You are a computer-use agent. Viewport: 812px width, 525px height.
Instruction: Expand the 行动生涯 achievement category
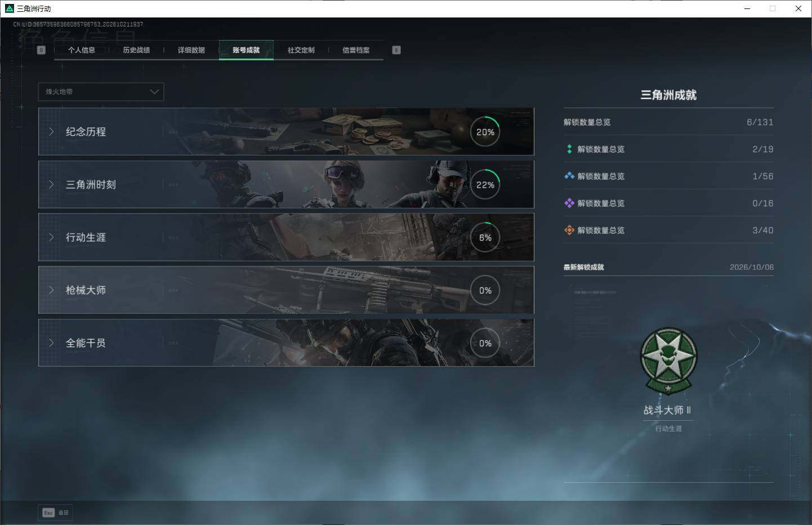[x=286, y=237]
